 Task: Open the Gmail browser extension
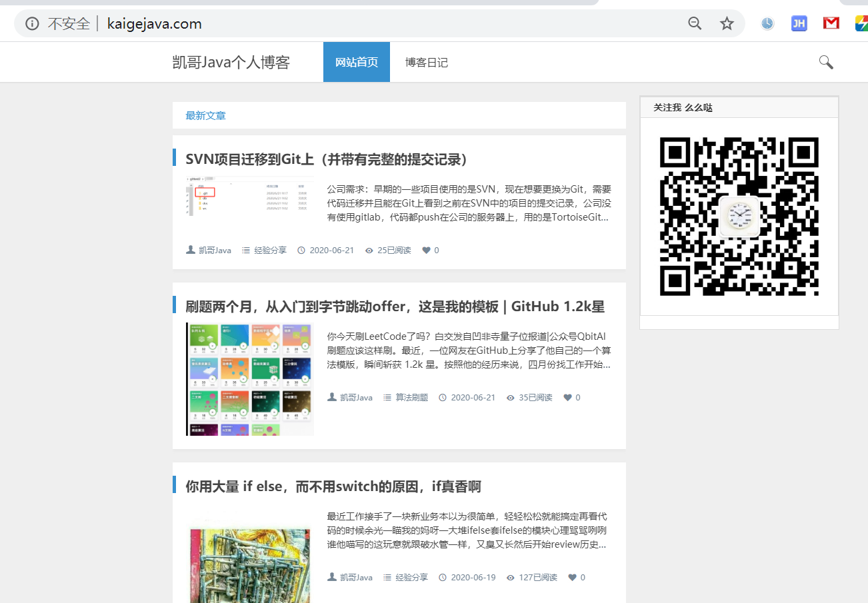tap(831, 24)
